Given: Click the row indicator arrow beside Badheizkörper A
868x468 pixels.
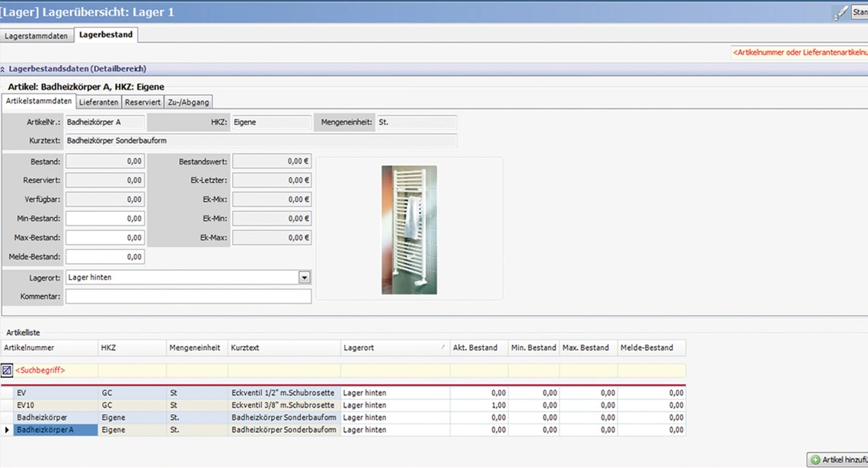Looking at the screenshot, I should pos(8,431).
